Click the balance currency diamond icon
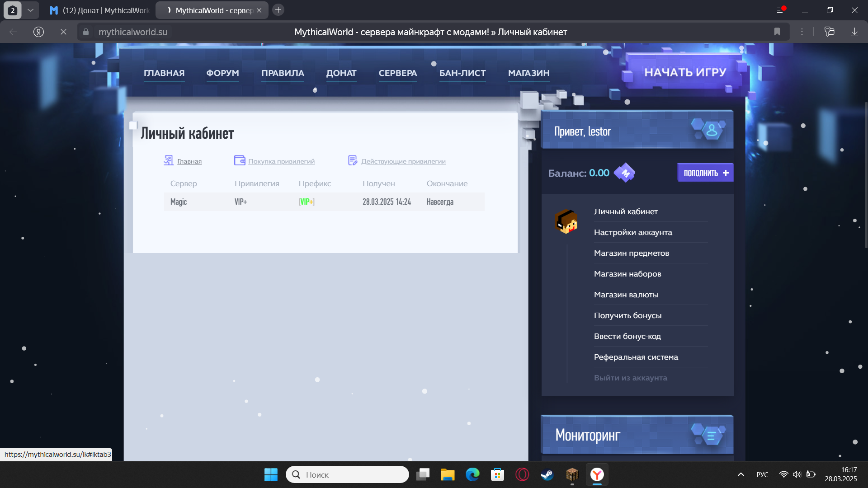868x488 pixels. [624, 173]
